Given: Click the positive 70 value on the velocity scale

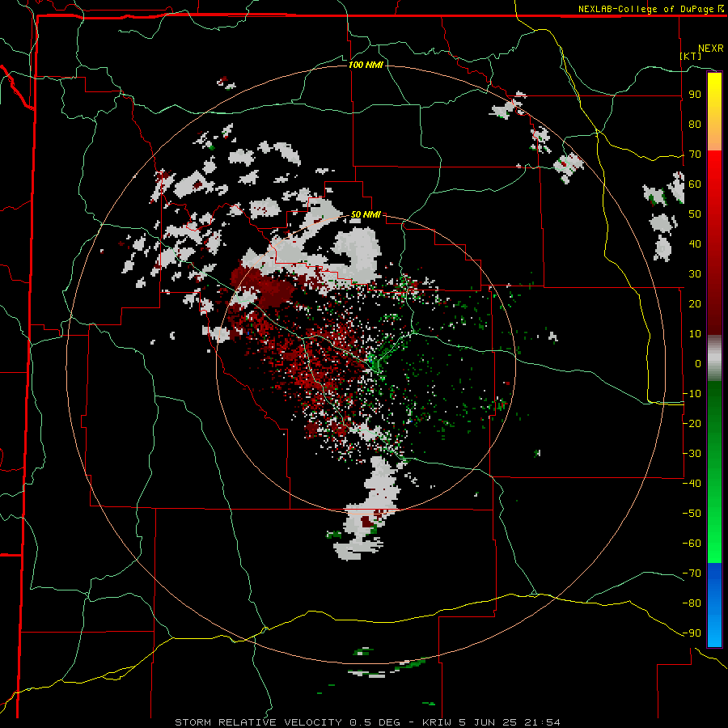Looking at the screenshot, I should [695, 154].
